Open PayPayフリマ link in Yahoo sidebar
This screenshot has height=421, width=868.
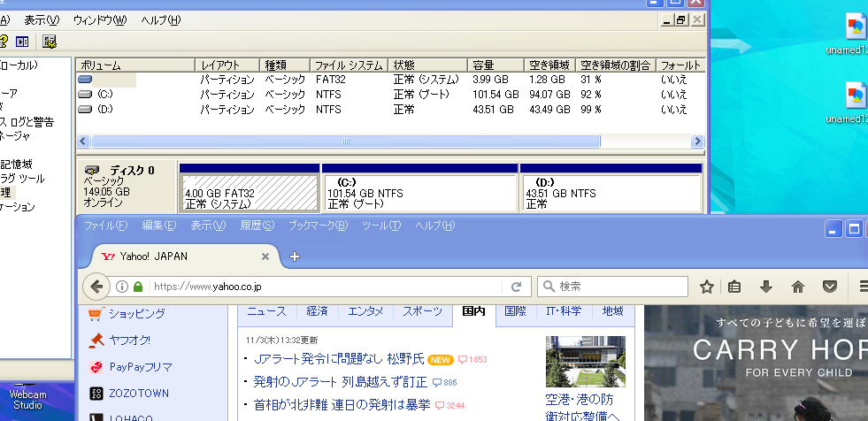coord(141,367)
